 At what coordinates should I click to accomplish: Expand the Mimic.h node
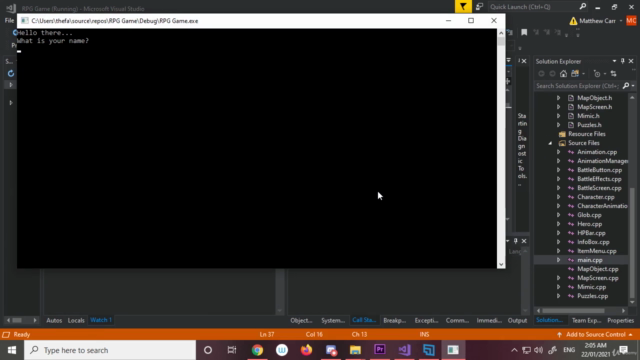pos(558,116)
